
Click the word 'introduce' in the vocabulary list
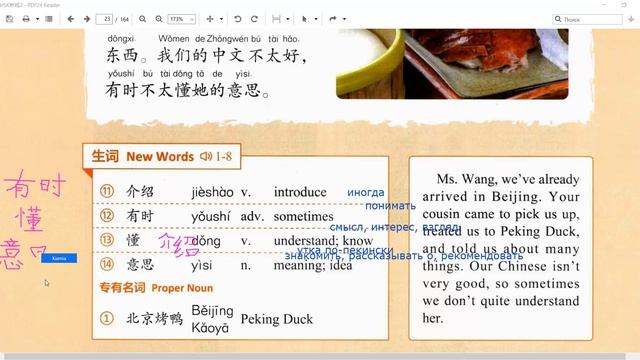coord(300,192)
